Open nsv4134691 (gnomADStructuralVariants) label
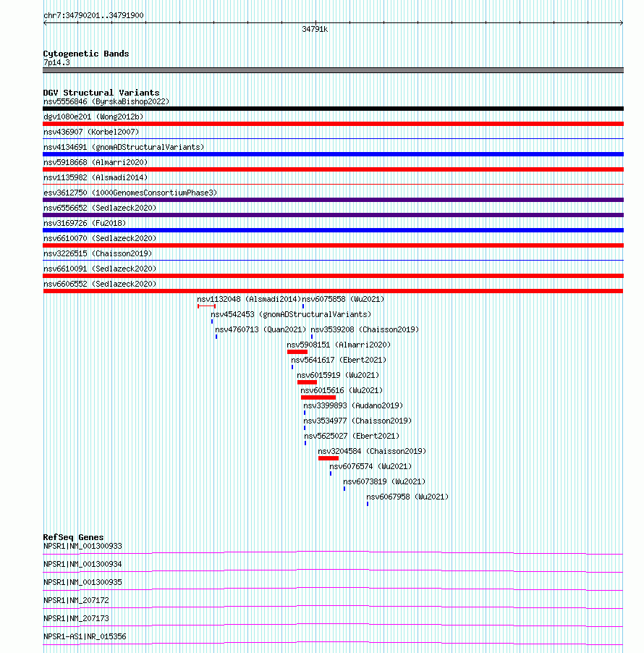The height and width of the screenshot is (653, 644). [124, 147]
